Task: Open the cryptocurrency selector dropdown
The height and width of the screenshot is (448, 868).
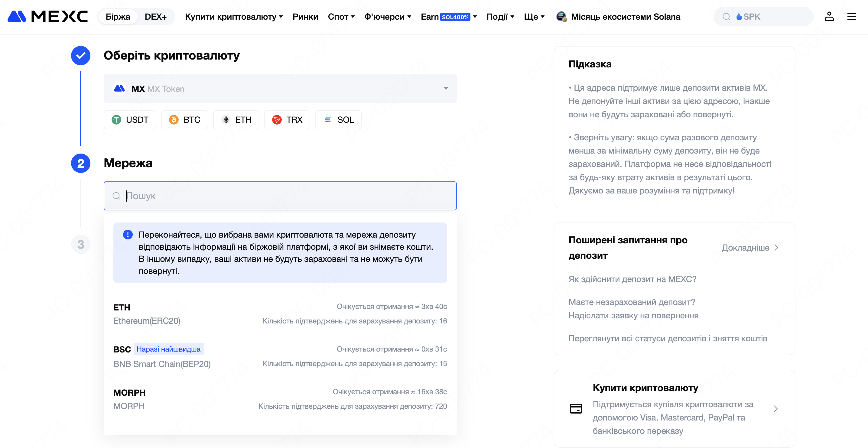Action: (x=280, y=89)
